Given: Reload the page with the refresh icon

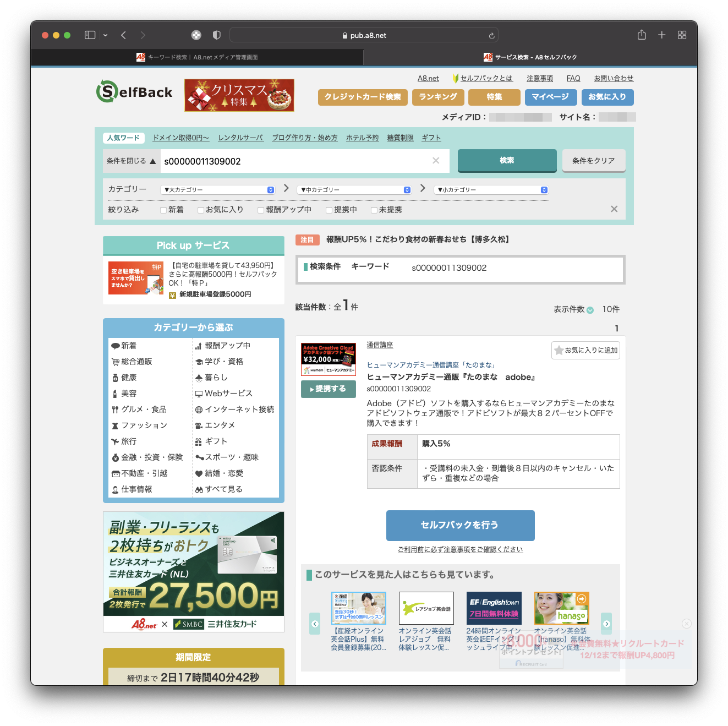Looking at the screenshot, I should click(491, 36).
